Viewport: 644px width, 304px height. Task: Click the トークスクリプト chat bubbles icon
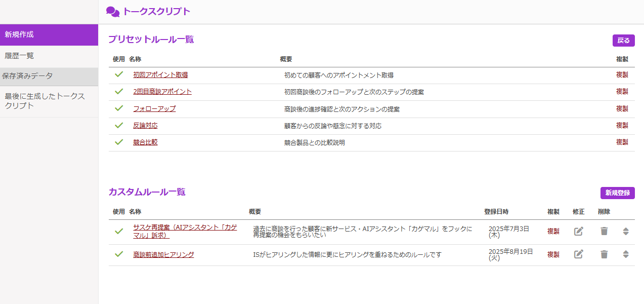[x=113, y=12]
